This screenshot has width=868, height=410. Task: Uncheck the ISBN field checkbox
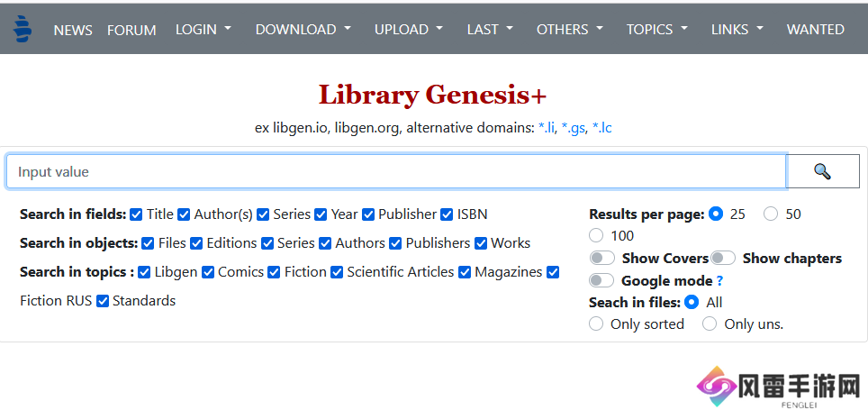tap(447, 214)
